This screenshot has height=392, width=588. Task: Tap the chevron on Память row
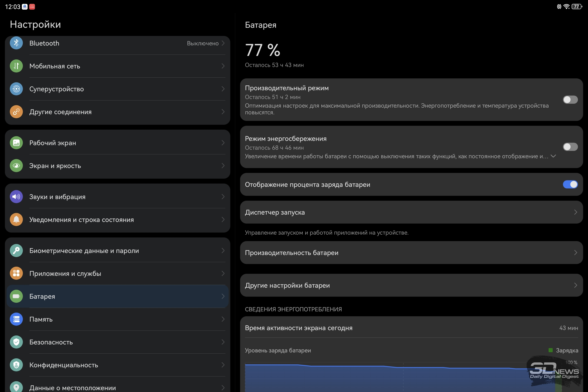click(223, 319)
